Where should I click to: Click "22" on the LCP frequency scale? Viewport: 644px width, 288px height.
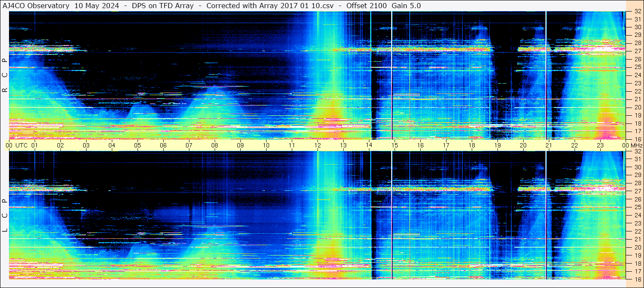click(638, 231)
